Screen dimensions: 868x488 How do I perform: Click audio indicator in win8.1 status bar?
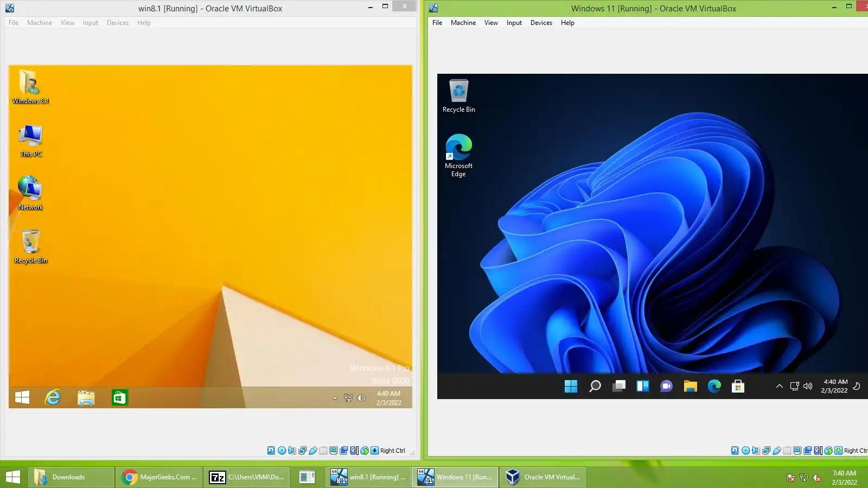292,451
